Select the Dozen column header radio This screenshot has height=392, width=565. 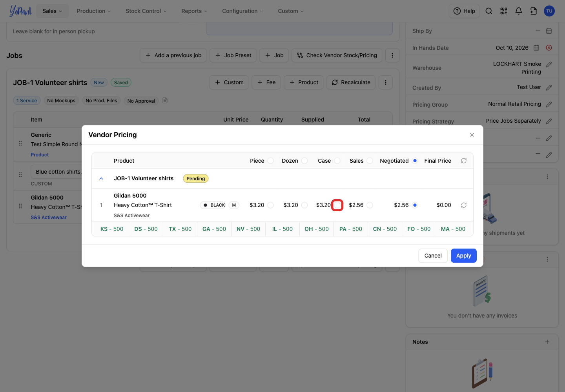point(304,161)
